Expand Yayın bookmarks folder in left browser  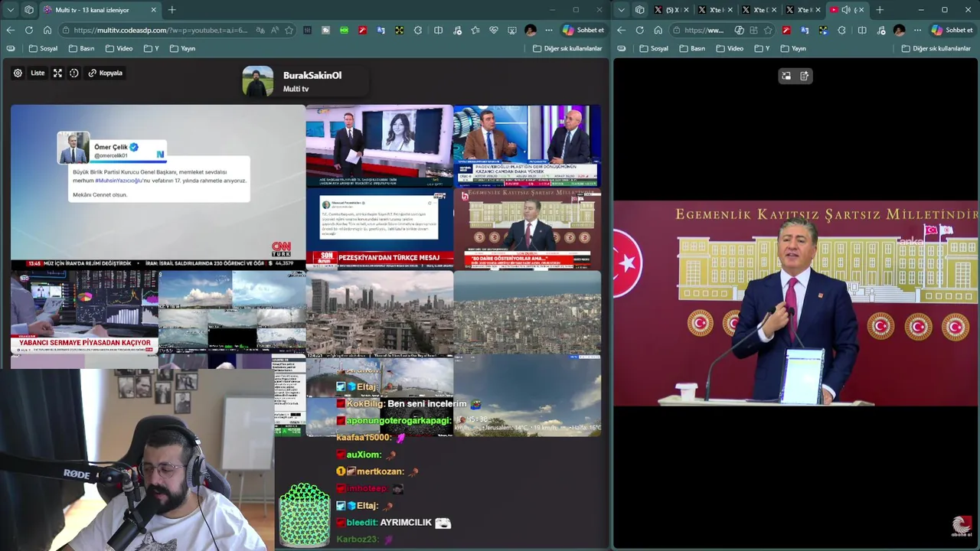(182, 48)
